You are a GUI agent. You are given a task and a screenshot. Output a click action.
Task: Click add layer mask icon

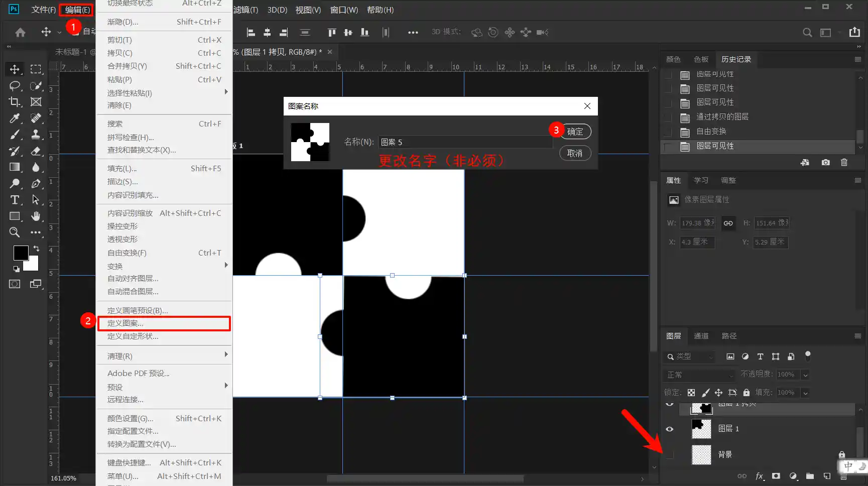point(776,476)
